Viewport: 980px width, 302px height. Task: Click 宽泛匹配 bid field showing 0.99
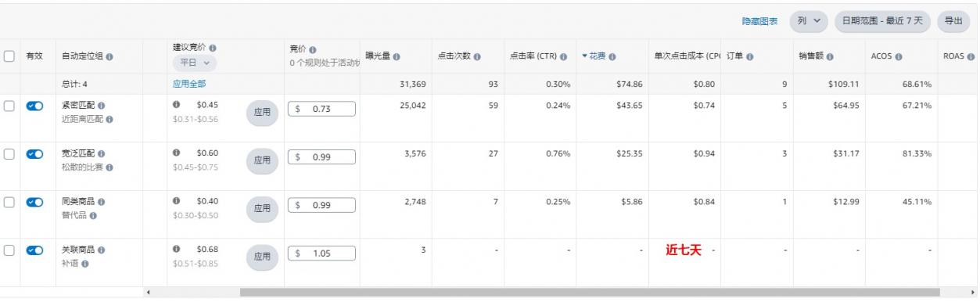tap(321, 157)
